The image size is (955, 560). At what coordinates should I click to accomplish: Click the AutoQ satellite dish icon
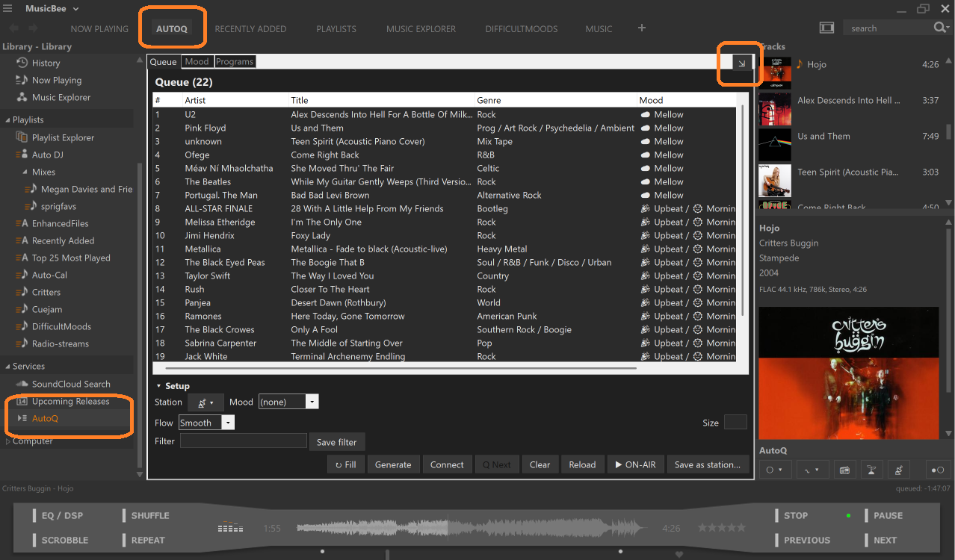[899, 470]
